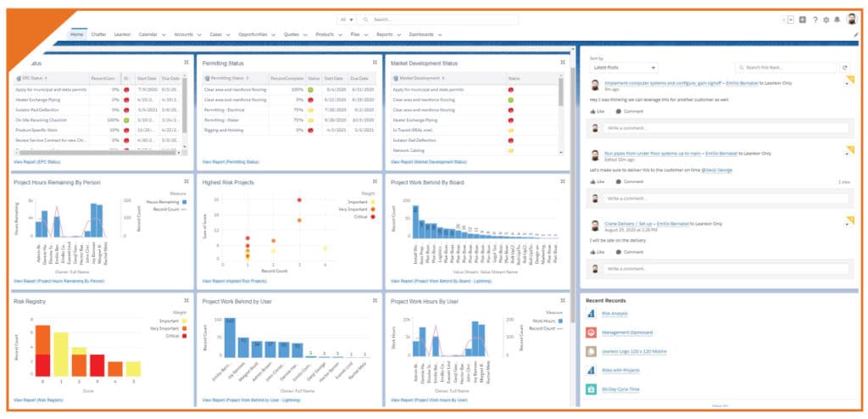Open View Report (Permitting Status) link
Image resolution: width=868 pixels, height=419 pixels.
[x=231, y=162]
